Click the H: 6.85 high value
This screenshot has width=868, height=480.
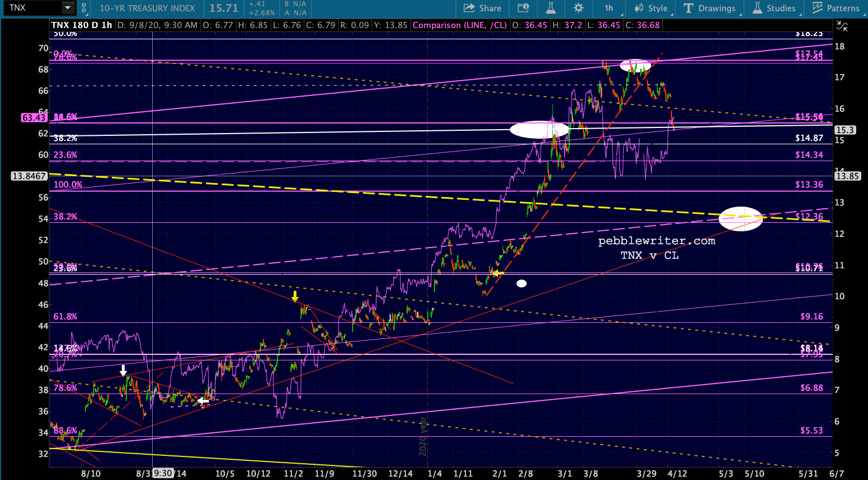click(253, 25)
